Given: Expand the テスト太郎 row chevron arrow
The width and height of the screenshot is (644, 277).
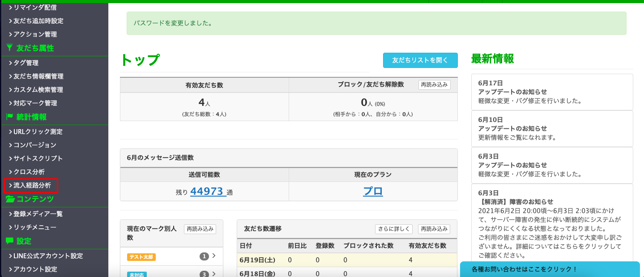Looking at the screenshot, I should pos(214,256).
